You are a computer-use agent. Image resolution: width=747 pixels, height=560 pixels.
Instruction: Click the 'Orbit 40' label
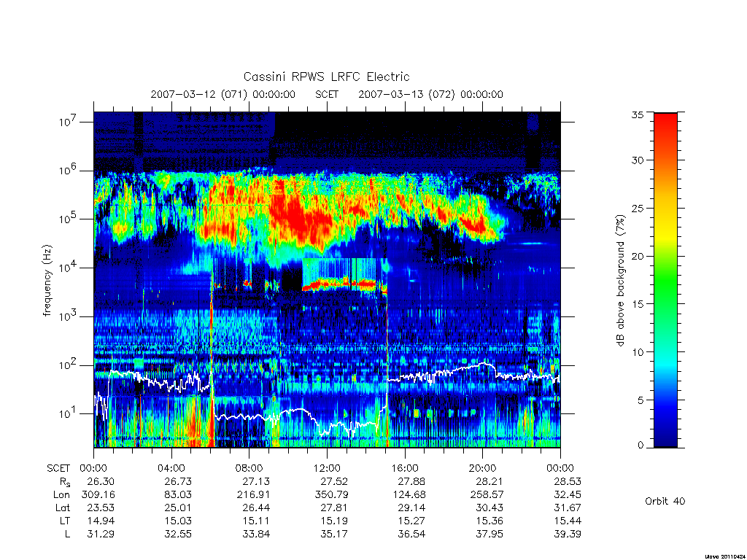(665, 501)
